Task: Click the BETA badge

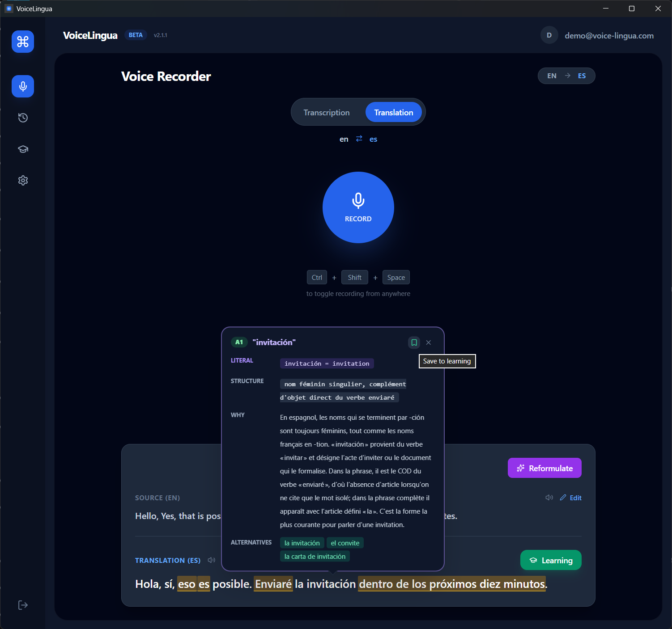Action: (x=136, y=35)
